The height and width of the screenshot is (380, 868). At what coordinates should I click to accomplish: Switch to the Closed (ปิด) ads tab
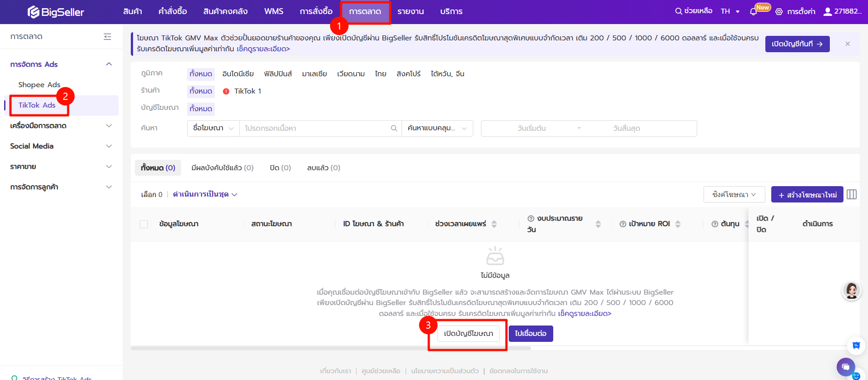[280, 168]
